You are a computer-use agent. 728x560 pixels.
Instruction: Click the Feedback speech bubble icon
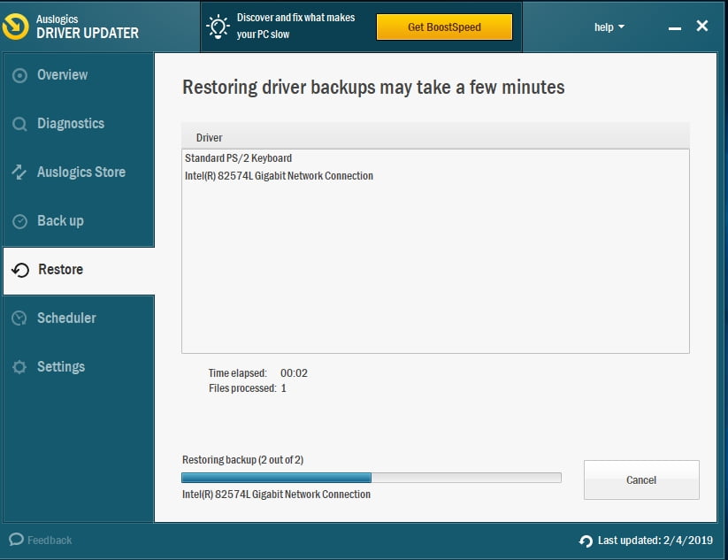pyautogui.click(x=16, y=540)
